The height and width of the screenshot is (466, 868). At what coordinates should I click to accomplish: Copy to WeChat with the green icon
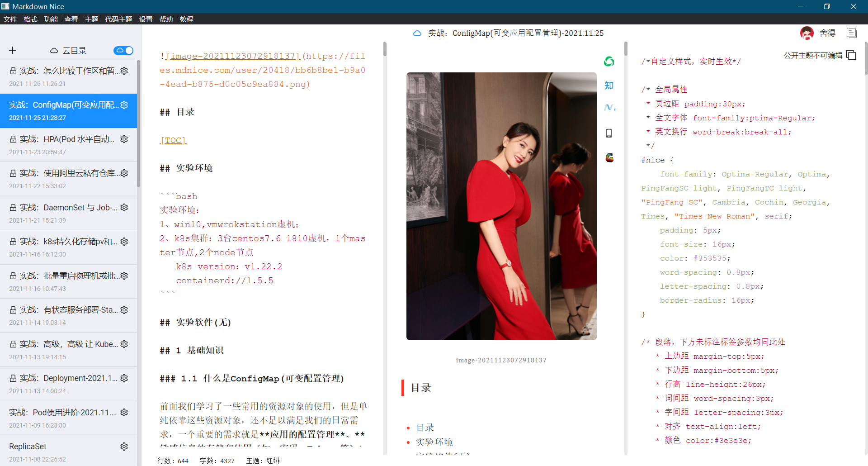pyautogui.click(x=609, y=62)
